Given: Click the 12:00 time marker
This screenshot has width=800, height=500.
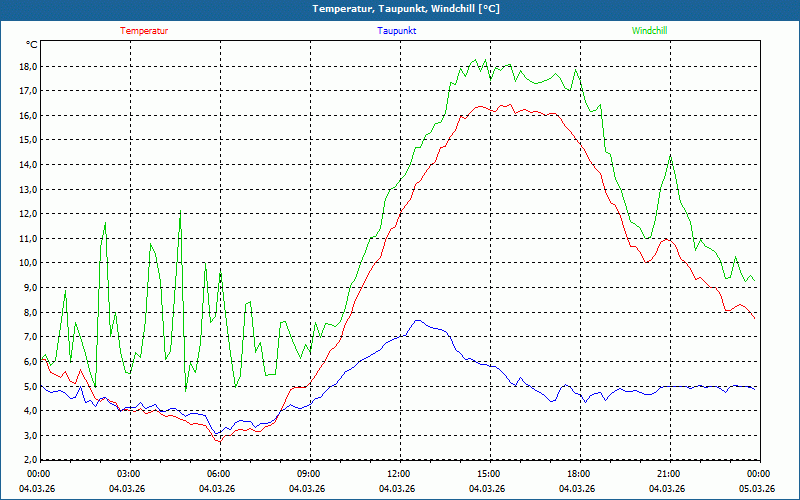Looking at the screenshot, I should pos(399,474).
